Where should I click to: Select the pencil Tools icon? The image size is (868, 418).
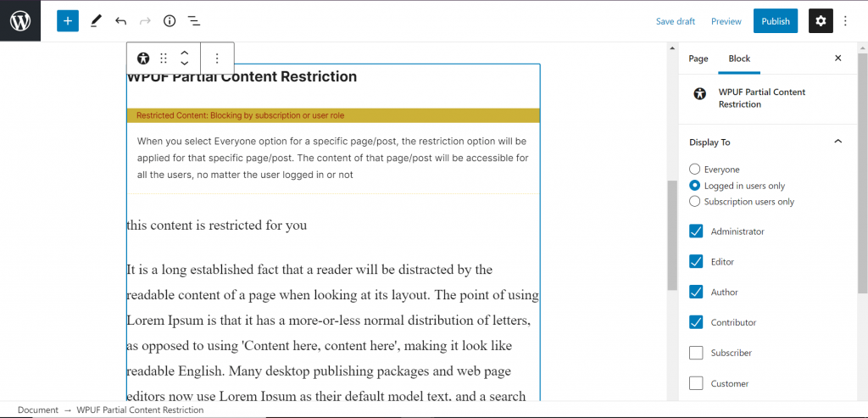[x=97, y=21]
